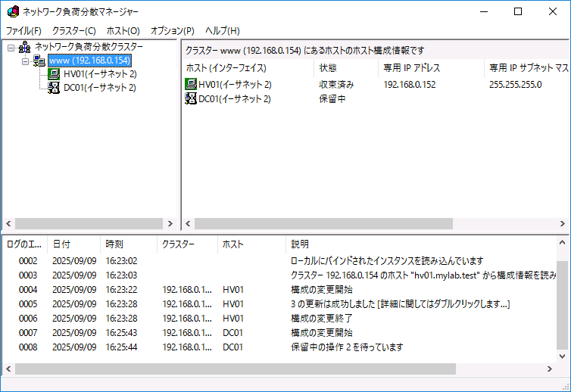Open the クラスター(C) menu
Viewport: 571px width, 392px height.
coord(73,31)
